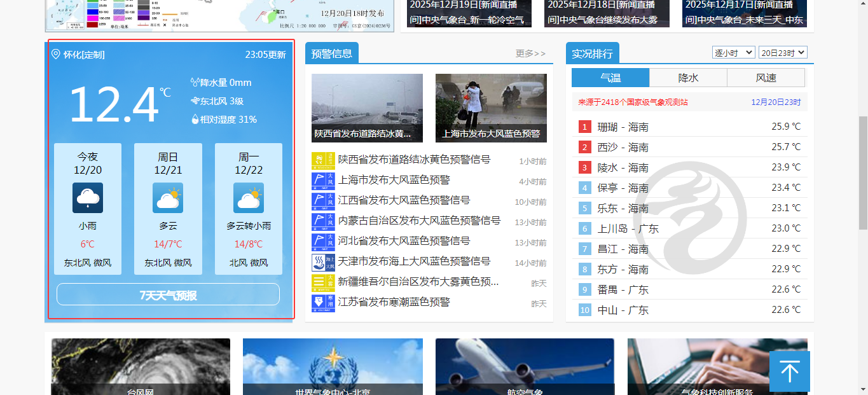
Task: Switch to the 风速 ranking tab
Action: [x=766, y=78]
